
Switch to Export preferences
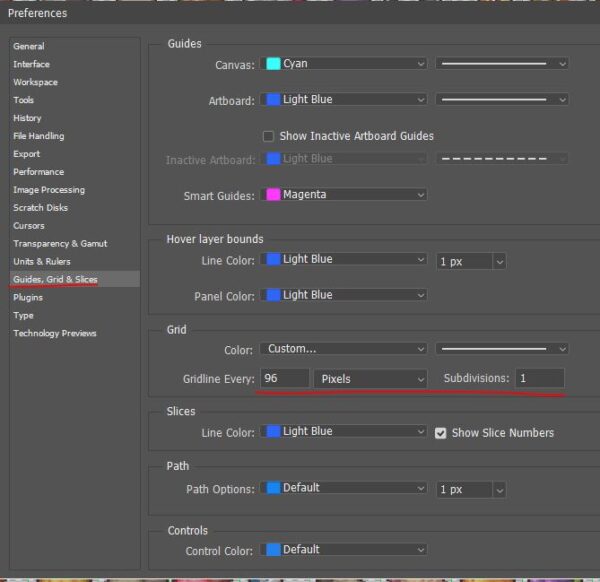click(x=26, y=154)
